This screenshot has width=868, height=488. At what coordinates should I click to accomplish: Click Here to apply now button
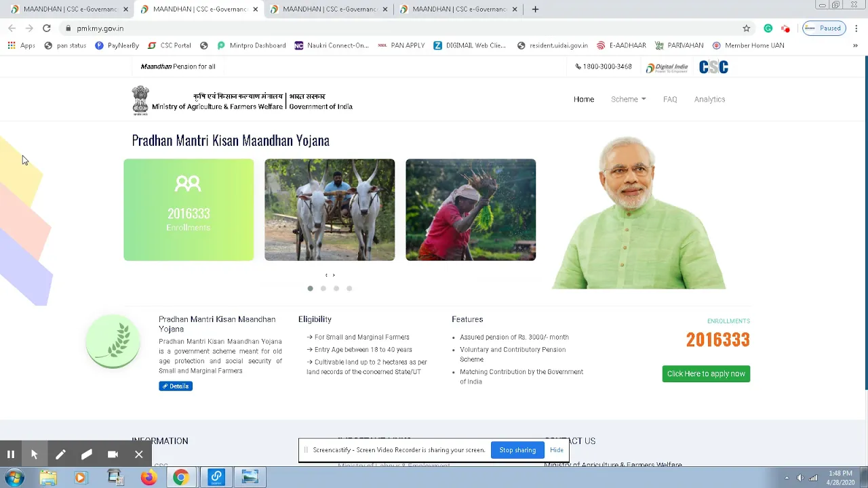coord(706,373)
